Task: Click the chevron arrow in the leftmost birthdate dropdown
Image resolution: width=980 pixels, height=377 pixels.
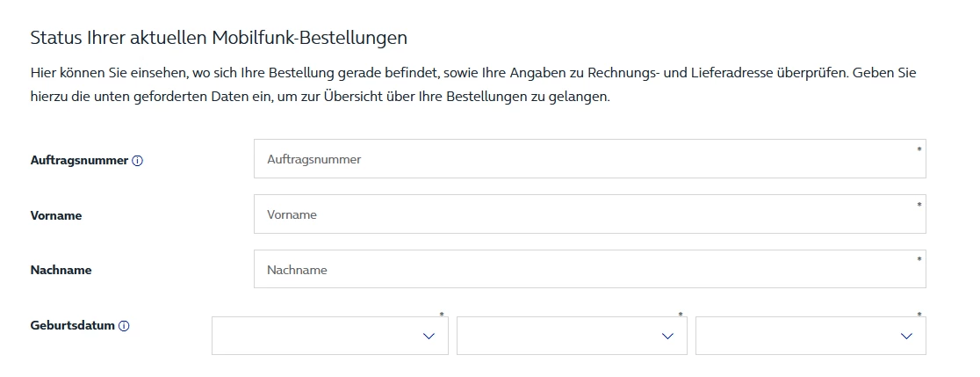Action: (429, 336)
